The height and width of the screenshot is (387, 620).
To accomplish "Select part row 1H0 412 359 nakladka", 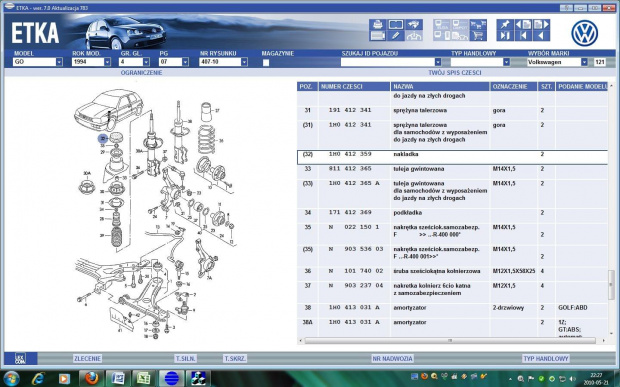I will click(452, 157).
